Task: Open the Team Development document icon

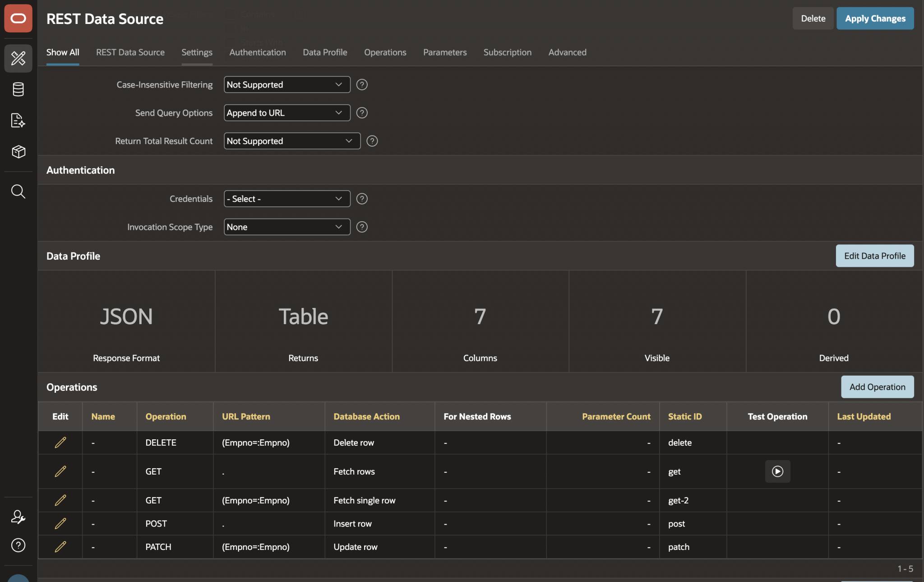Action: 18,120
